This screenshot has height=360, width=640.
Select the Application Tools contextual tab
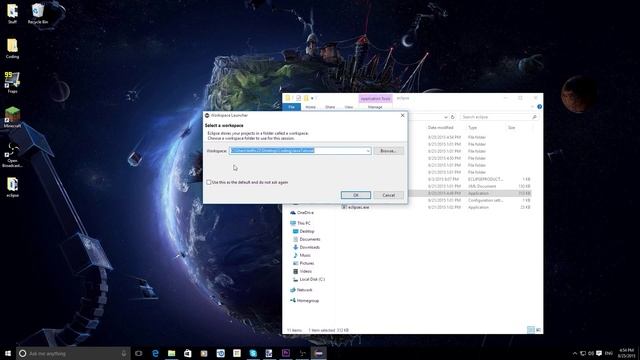click(x=376, y=98)
